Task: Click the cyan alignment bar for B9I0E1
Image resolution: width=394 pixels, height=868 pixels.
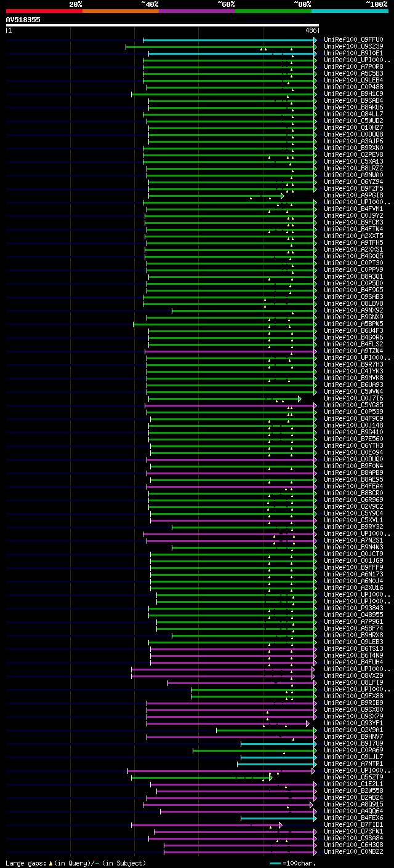Action: pos(232,54)
